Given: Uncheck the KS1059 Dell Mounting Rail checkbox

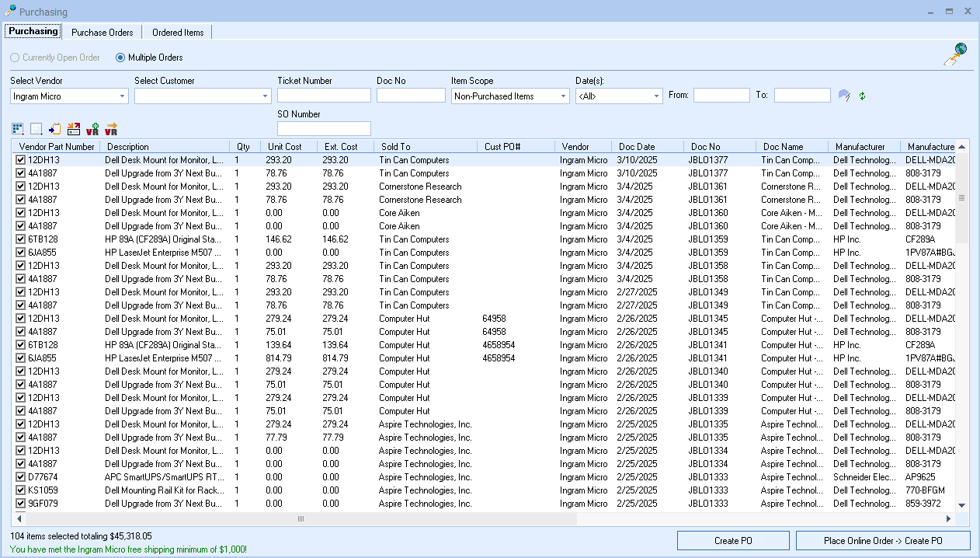Looking at the screenshot, I should tap(21, 490).
